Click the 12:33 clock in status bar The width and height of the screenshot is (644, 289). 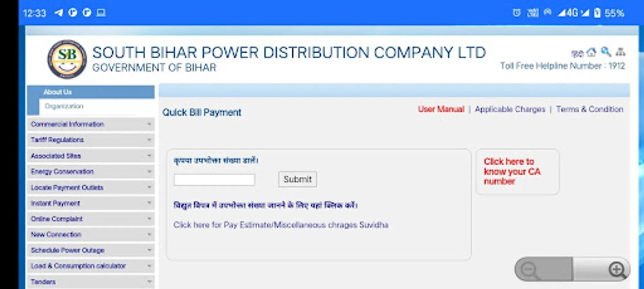tap(35, 13)
